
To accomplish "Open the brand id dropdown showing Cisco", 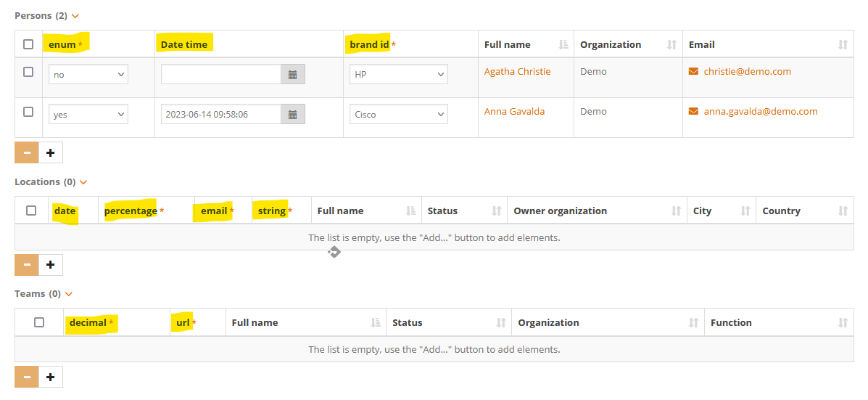I will tap(398, 115).
